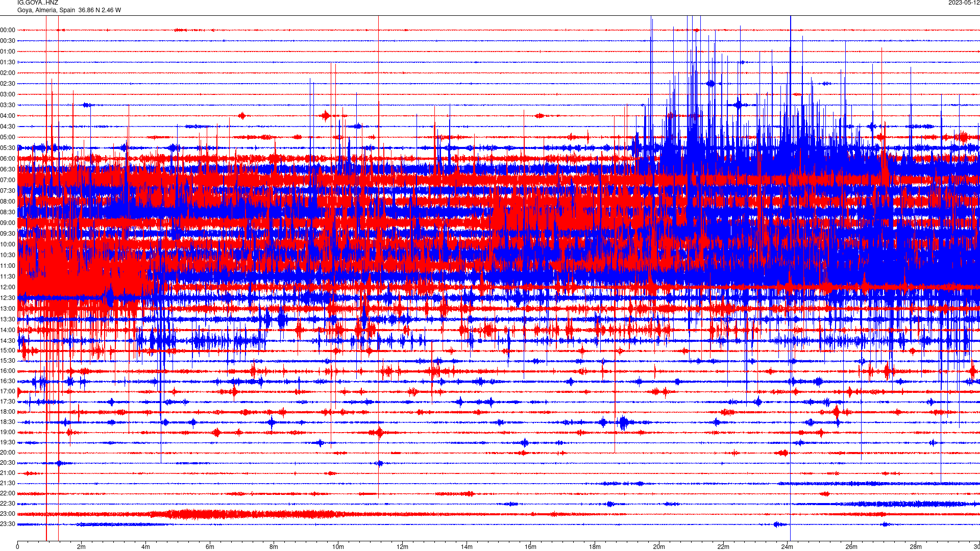Viewport: 980px width, 551px height.
Task: Click the 28m tick on the minute axis
Action: tap(916, 547)
